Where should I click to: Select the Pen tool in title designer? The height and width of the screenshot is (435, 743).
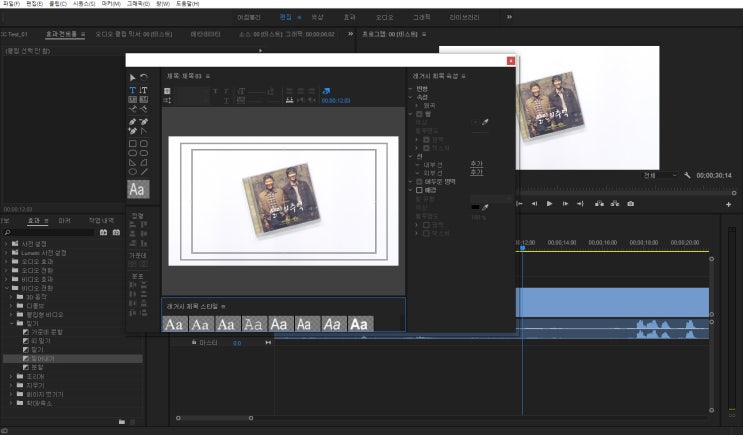coord(132,122)
